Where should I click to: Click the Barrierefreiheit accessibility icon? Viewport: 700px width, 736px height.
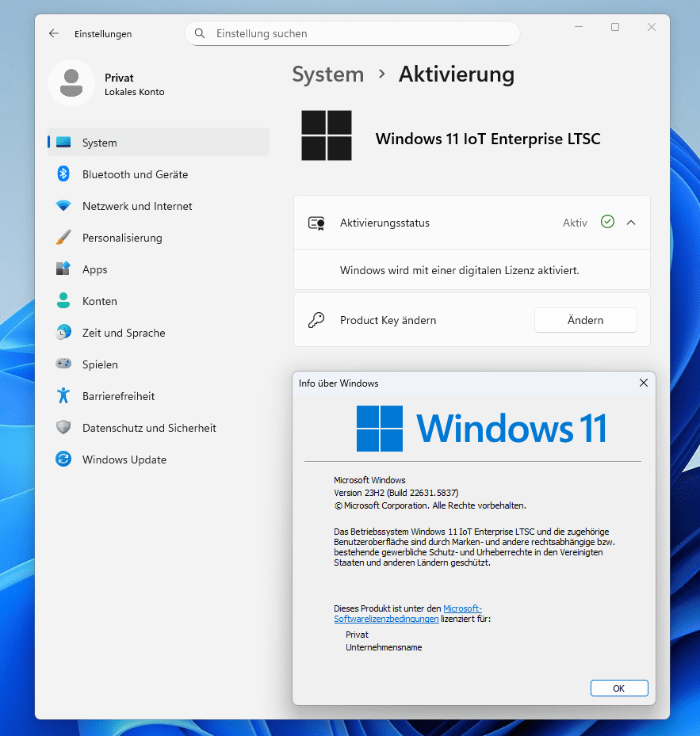coord(63,395)
